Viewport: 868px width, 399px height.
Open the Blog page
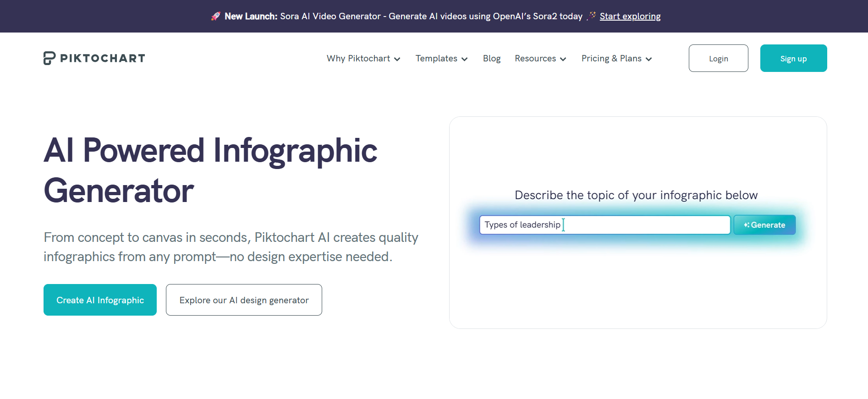point(491,59)
